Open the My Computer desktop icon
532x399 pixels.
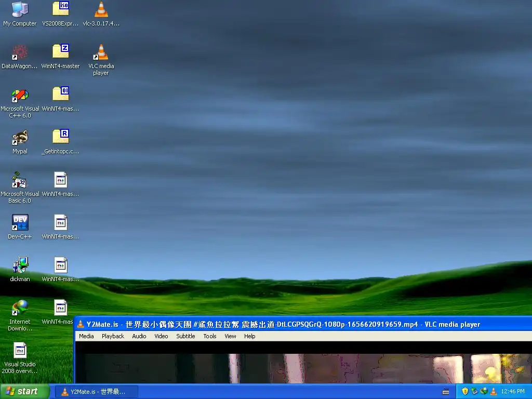tap(20, 14)
